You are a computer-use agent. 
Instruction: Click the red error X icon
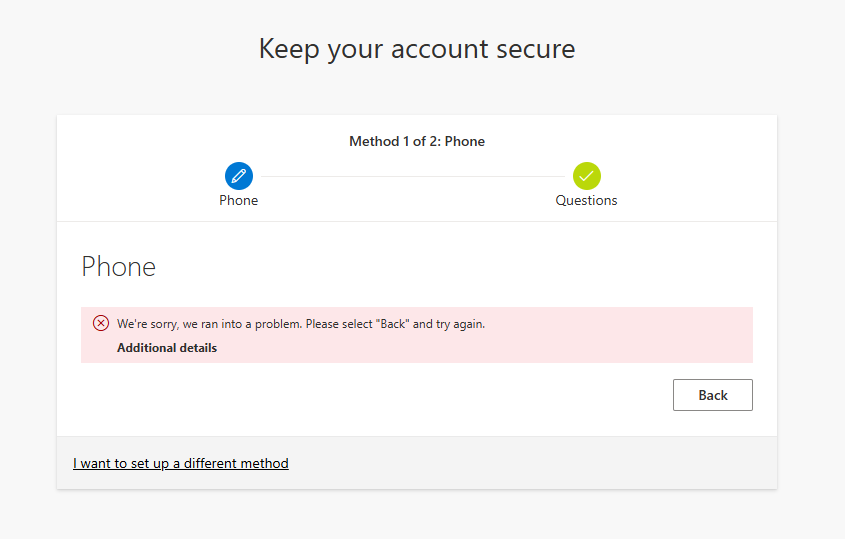click(101, 323)
